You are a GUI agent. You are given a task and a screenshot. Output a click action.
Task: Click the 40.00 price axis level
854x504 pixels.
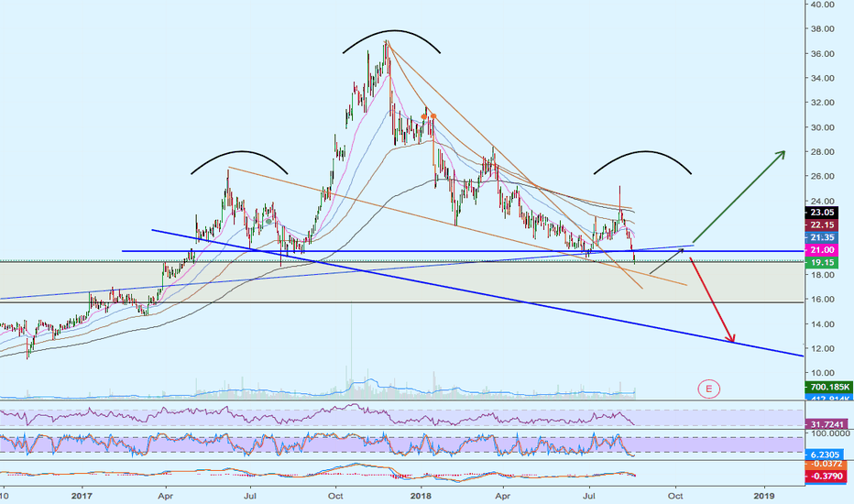pyautogui.click(x=823, y=5)
